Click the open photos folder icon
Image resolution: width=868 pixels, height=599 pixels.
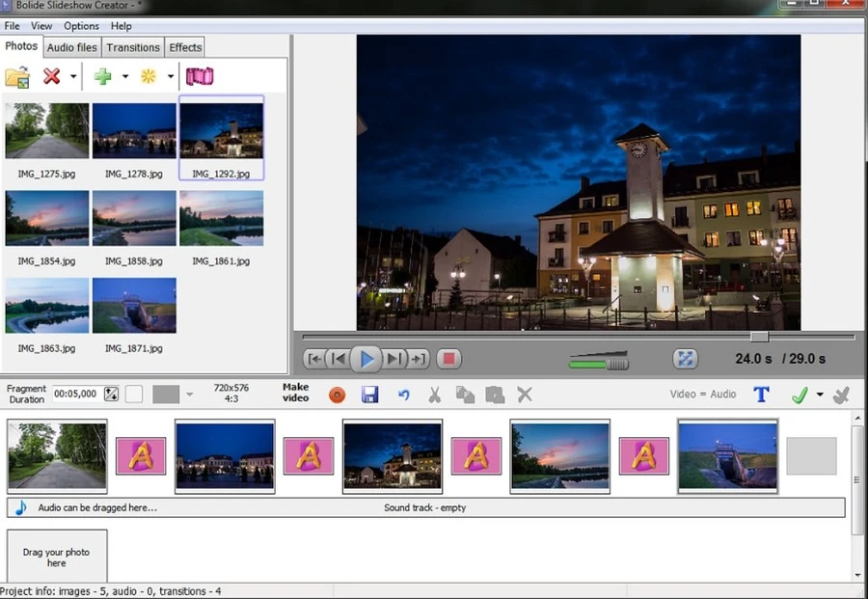point(17,76)
